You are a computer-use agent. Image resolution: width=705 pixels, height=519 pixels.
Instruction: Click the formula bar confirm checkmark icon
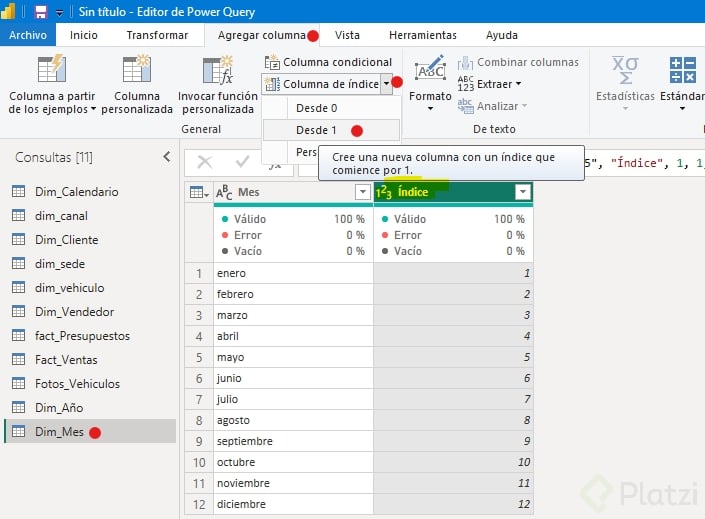tap(242, 161)
